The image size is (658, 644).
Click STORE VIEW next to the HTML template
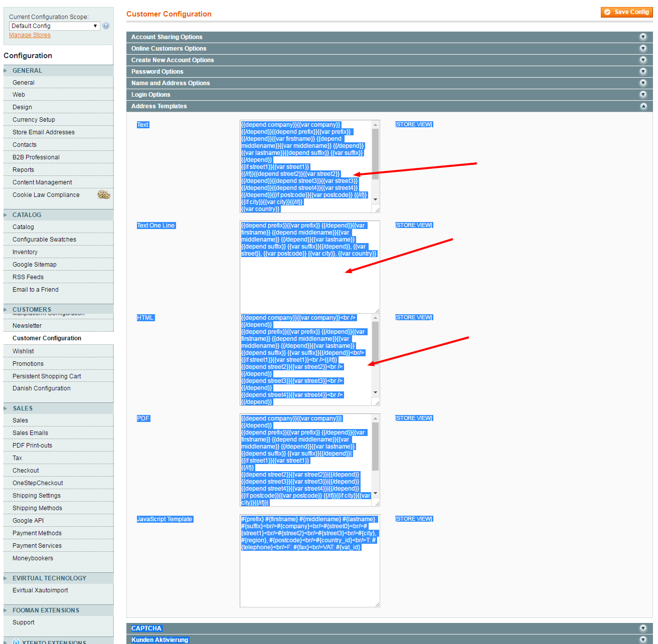[414, 317]
